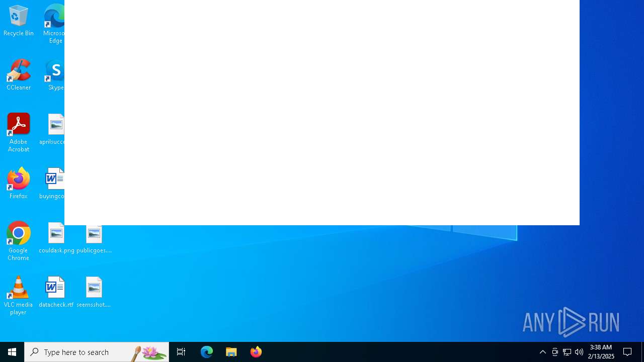This screenshot has height=362, width=644.
Task: Open the Windows Start menu
Action: pos(12,352)
